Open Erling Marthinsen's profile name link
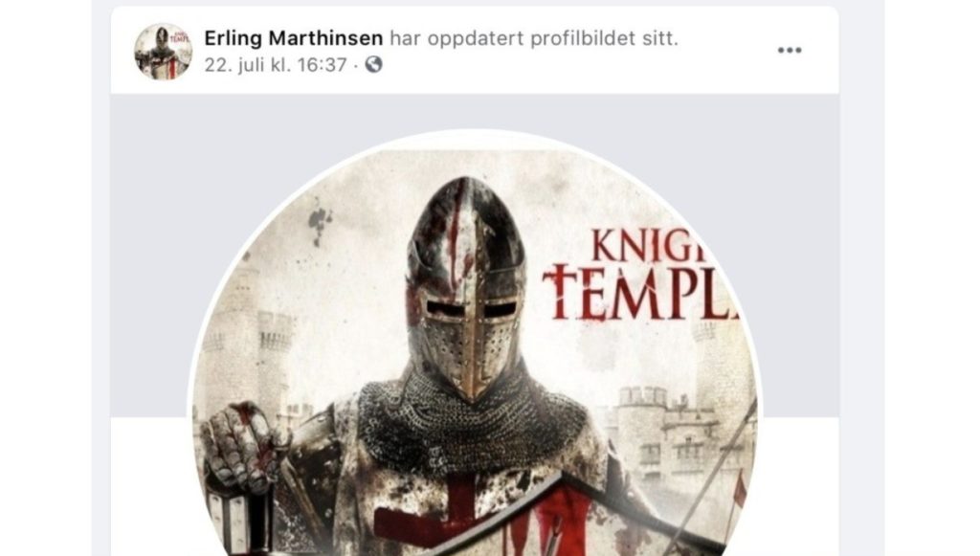The image size is (980, 556). coord(293,38)
